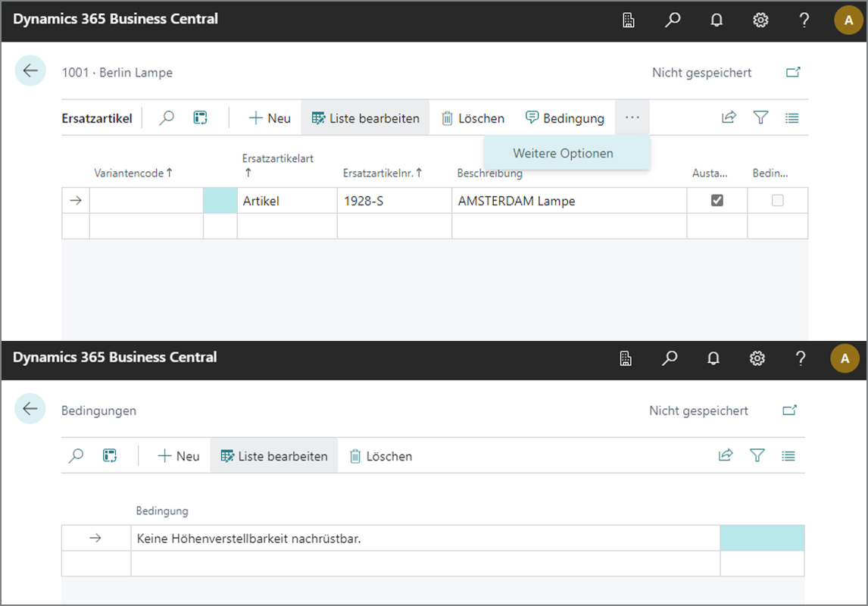The width and height of the screenshot is (868, 606).
Task: Toggle list view options in Bedingungen toolbar
Action: click(x=788, y=455)
